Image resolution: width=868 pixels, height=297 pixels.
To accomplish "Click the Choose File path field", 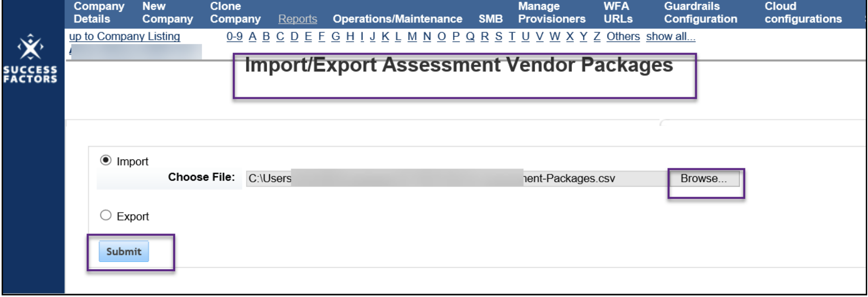I will [457, 179].
